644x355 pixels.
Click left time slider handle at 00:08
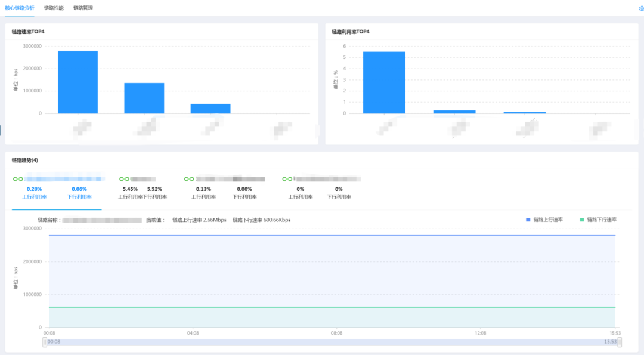tap(45, 342)
